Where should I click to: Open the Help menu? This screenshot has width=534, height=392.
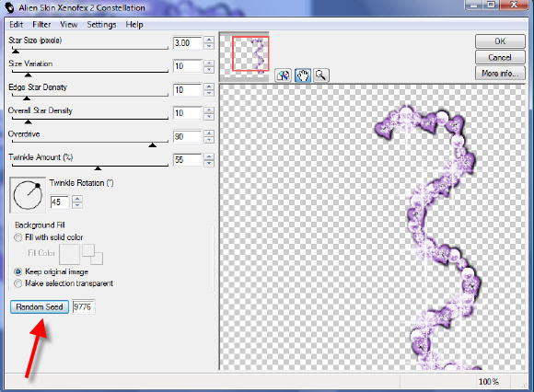point(134,25)
